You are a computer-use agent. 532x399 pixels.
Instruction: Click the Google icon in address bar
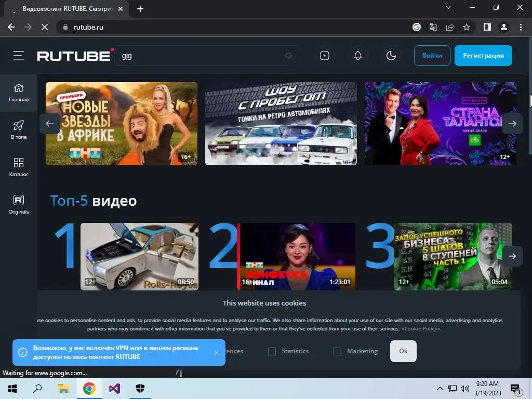click(x=416, y=27)
